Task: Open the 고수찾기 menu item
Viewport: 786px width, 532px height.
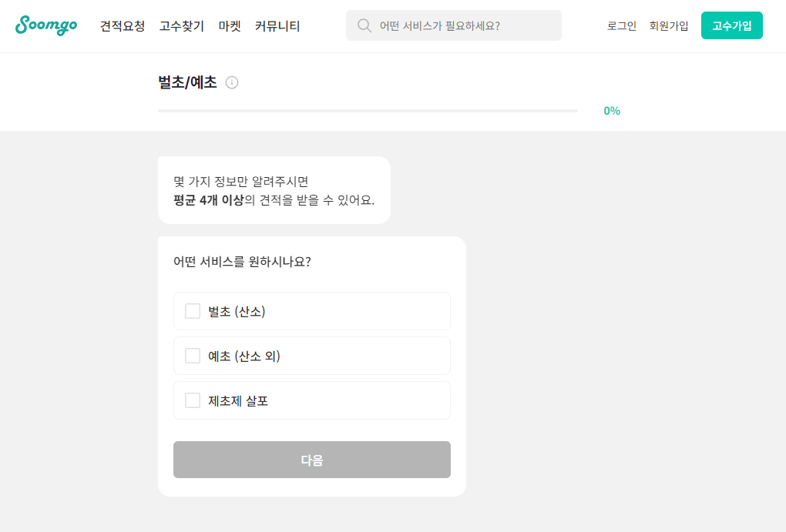Action: tap(181, 25)
